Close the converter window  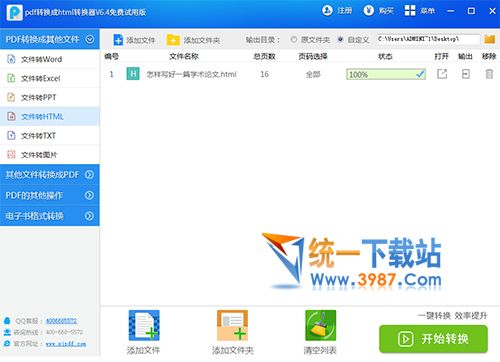pos(492,11)
